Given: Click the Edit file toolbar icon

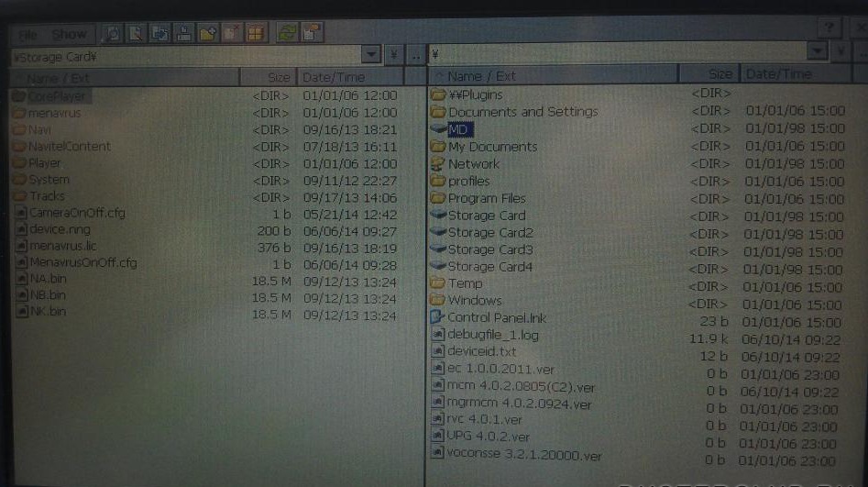Looking at the screenshot, I should click(x=136, y=34).
